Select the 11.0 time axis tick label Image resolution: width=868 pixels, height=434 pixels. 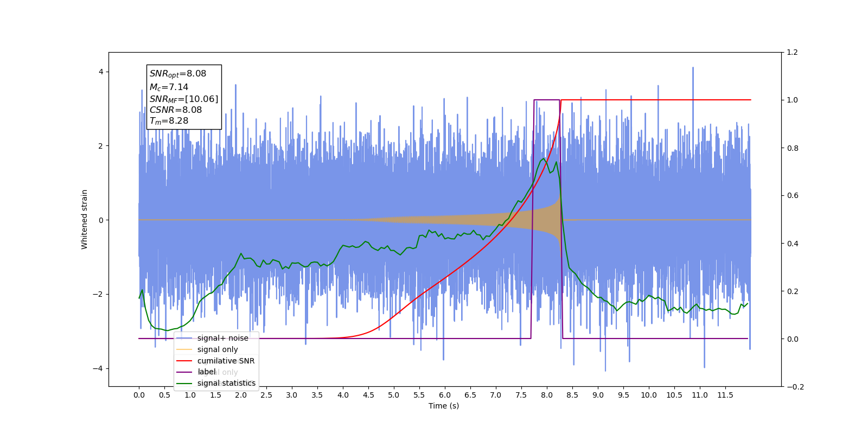(x=700, y=395)
